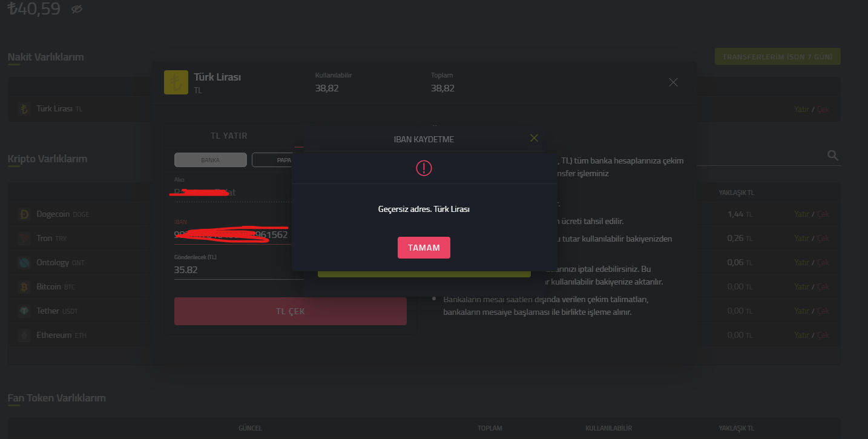Click the 1,44 TL value for Dogecoin
868x439 pixels.
coord(740,214)
